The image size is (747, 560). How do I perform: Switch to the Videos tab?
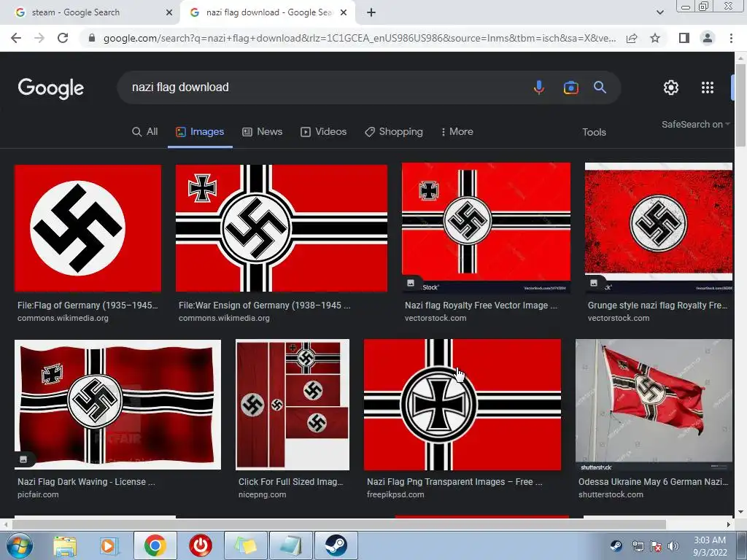[323, 132]
